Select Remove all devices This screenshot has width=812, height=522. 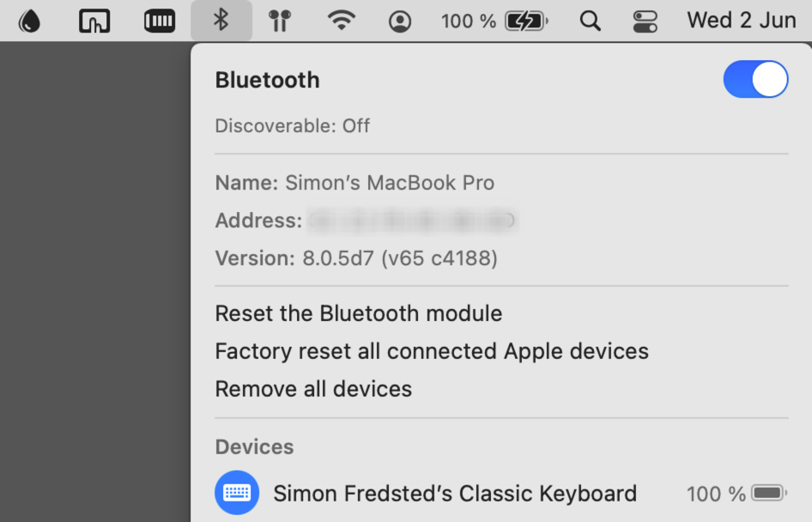(313, 389)
